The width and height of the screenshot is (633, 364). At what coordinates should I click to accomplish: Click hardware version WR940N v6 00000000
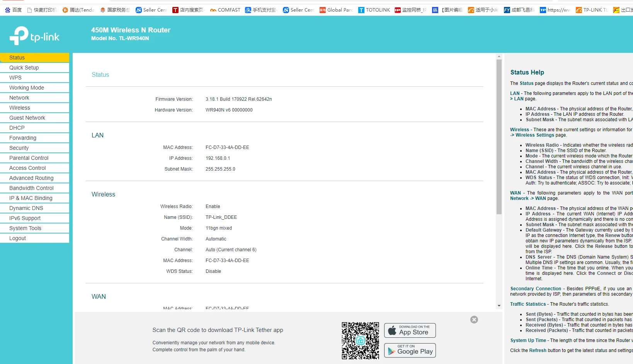tap(229, 110)
